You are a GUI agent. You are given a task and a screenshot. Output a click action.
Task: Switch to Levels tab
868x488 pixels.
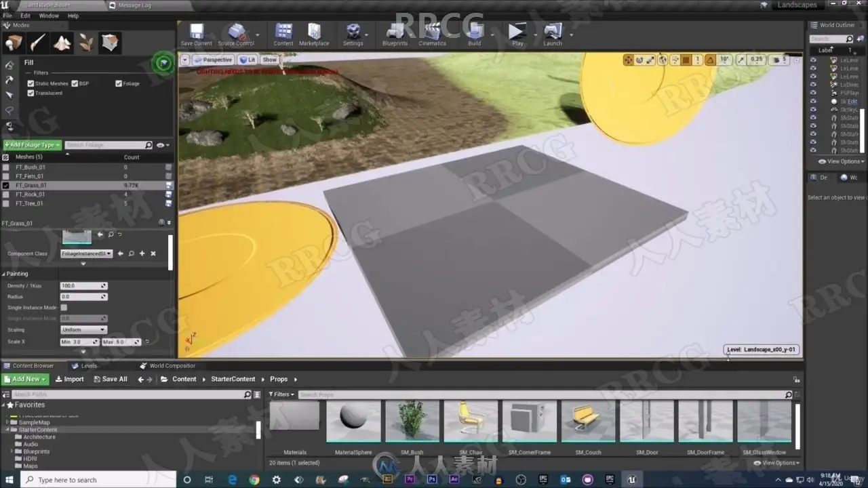pos(85,366)
